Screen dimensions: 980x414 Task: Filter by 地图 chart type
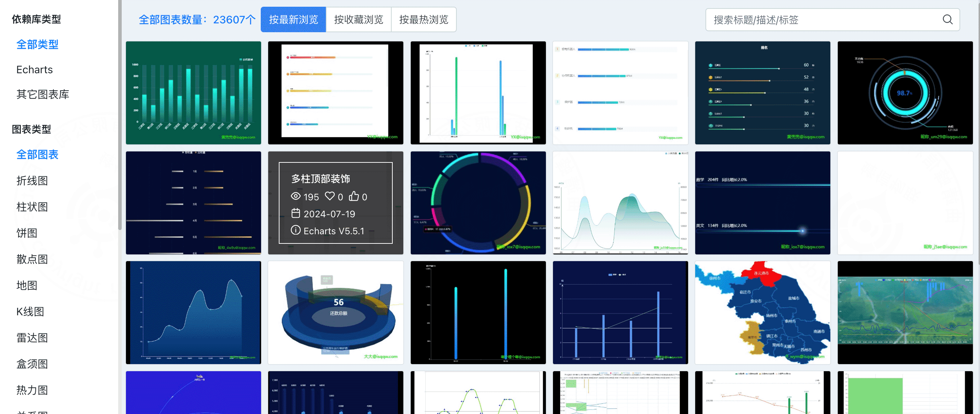click(27, 286)
